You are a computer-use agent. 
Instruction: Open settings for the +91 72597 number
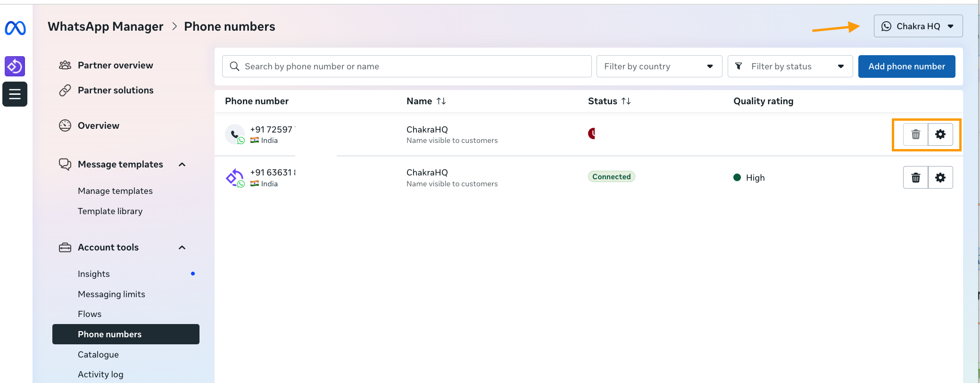point(940,134)
